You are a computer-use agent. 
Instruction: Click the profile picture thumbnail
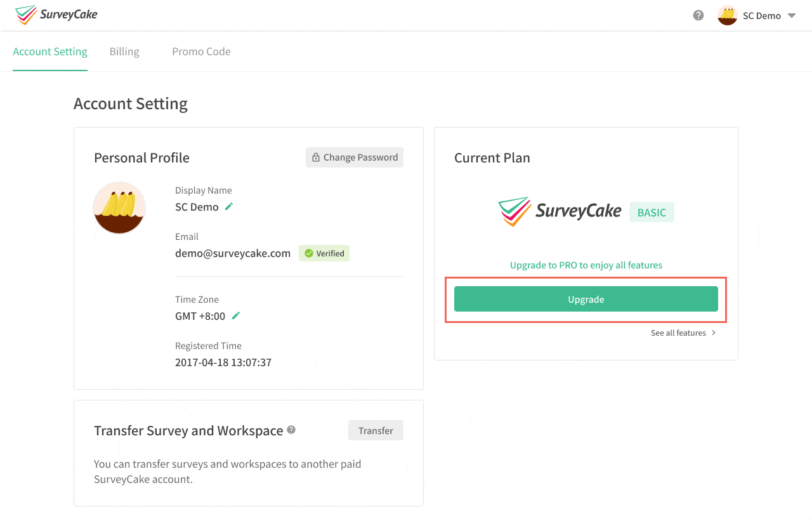[119, 208]
